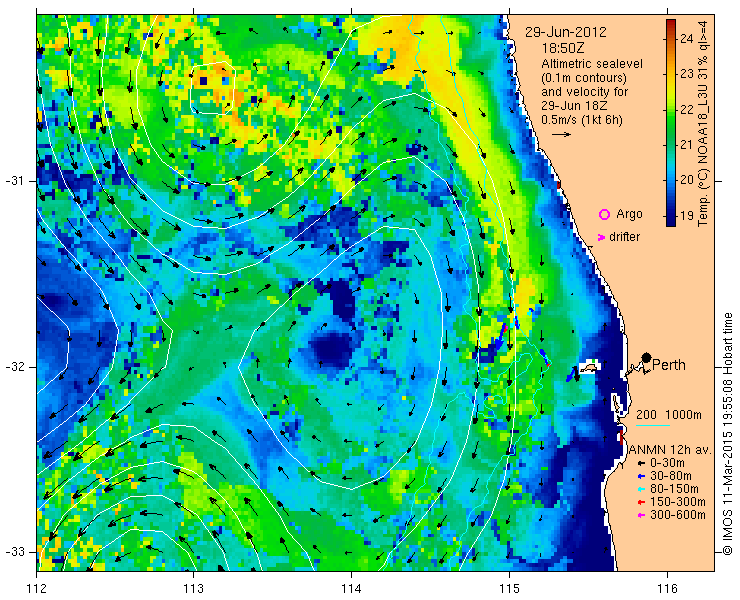Click the 0.5m/s velocity scale arrow

pyautogui.click(x=562, y=135)
